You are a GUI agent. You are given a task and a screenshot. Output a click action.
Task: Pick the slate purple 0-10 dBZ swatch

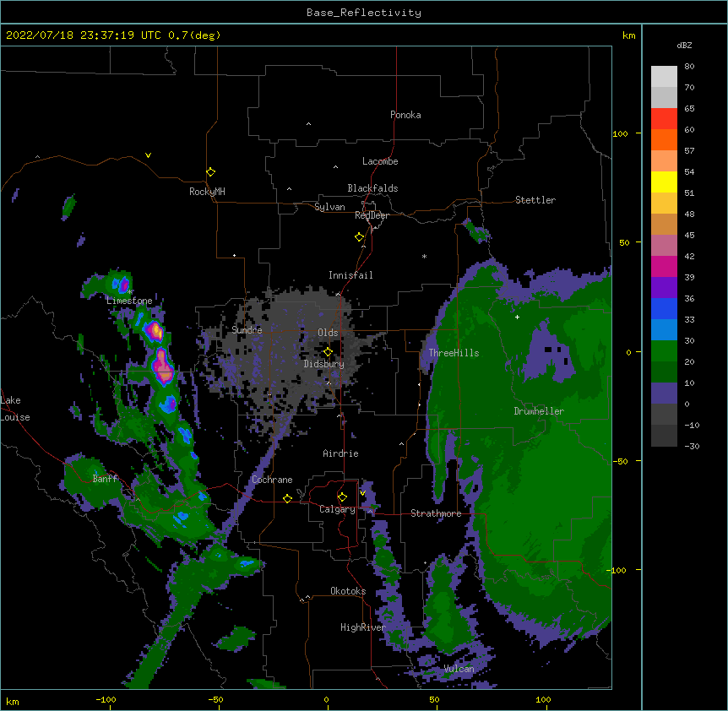(664, 393)
